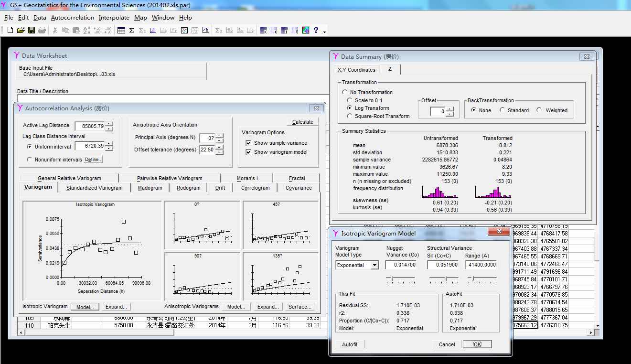Select the Uniform interval radio button
Image resolution: width=631 pixels, height=364 pixels.
click(30, 147)
